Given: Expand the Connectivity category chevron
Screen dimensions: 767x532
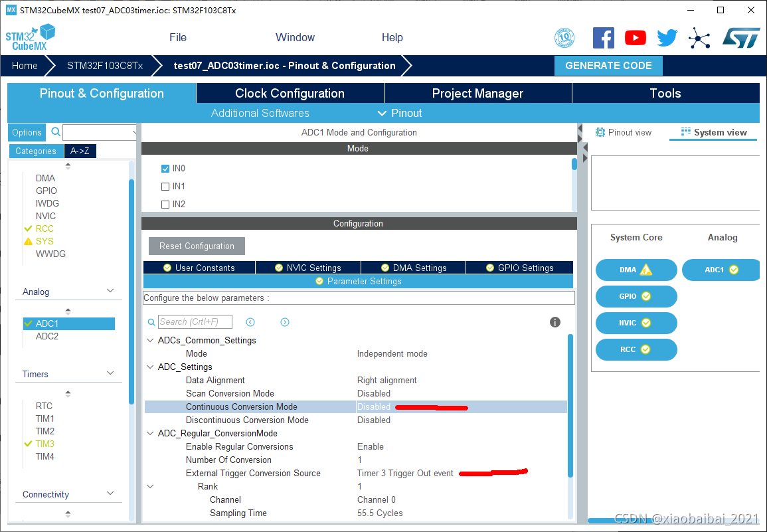Looking at the screenshot, I should [110, 493].
